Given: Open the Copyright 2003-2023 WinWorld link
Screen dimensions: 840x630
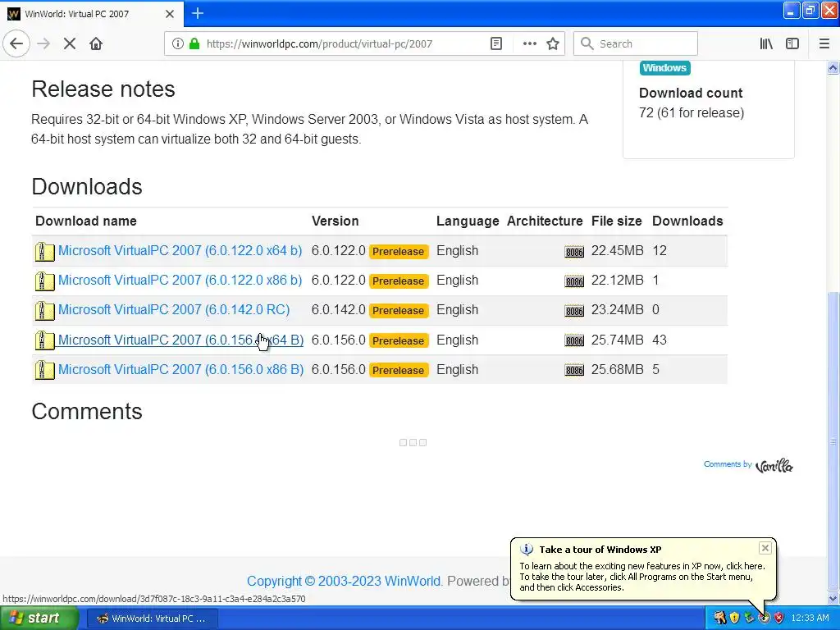Looking at the screenshot, I should point(344,582).
